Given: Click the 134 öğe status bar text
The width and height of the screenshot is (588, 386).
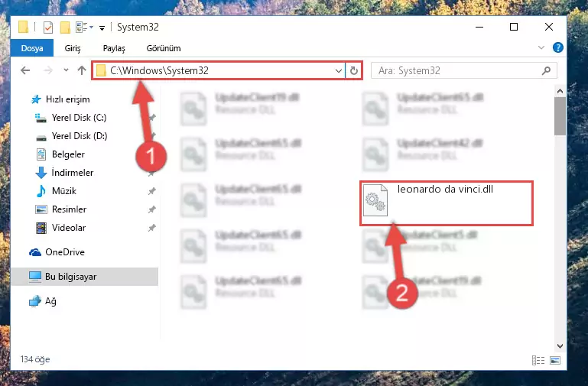Looking at the screenshot, I should pyautogui.click(x=35, y=359).
